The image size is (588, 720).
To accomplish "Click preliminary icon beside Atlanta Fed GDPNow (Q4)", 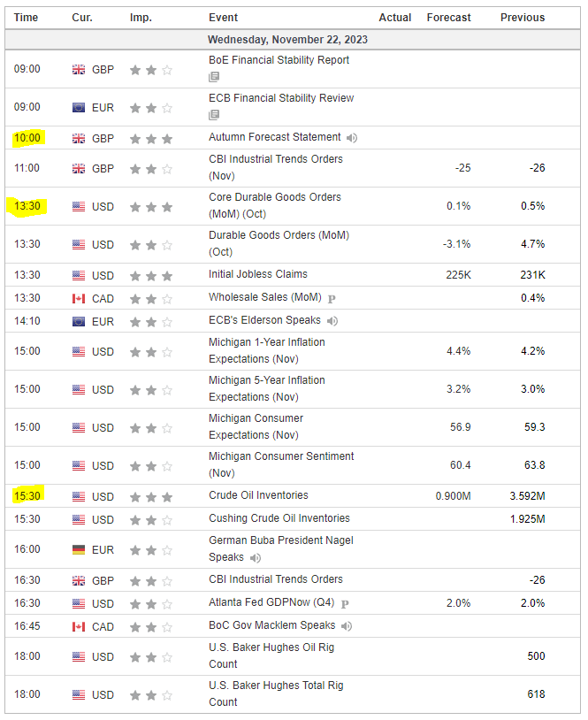I will 345,604.
